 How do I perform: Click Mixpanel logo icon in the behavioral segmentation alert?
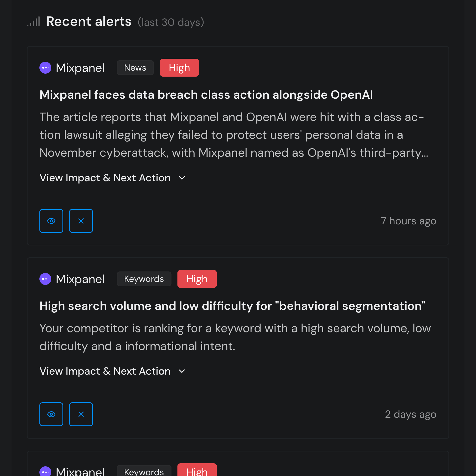45,279
